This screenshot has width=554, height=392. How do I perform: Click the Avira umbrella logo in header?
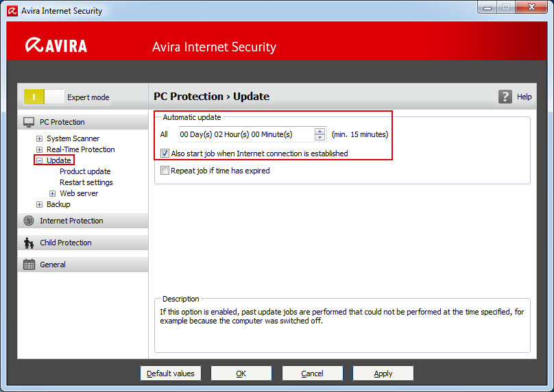pyautogui.click(x=33, y=46)
